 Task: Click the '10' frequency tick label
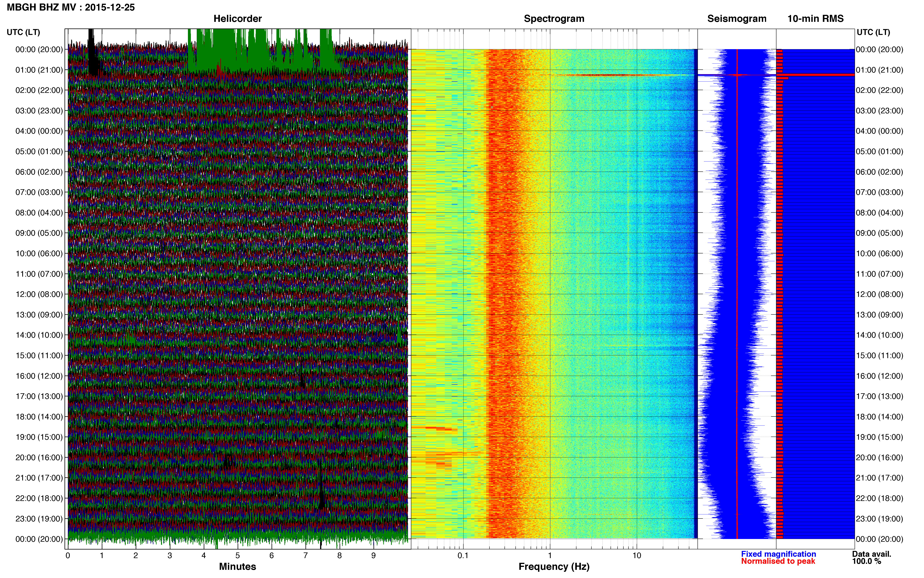tap(637, 555)
